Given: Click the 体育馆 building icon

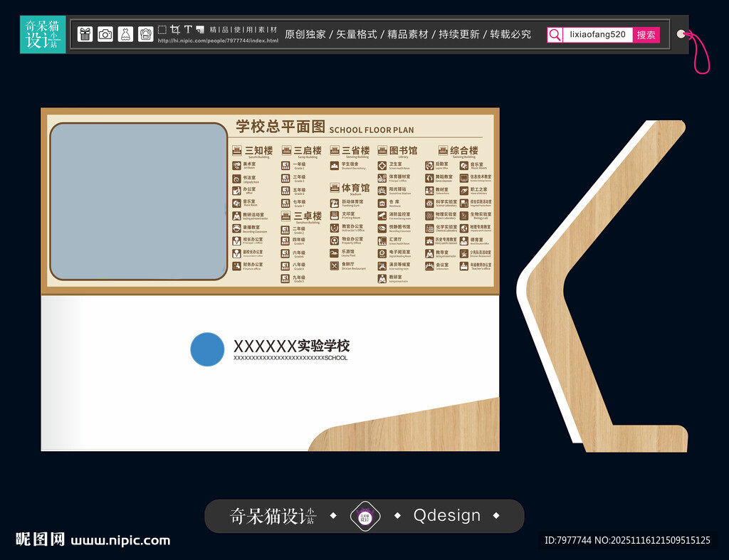Looking at the screenshot, I should (335, 188).
